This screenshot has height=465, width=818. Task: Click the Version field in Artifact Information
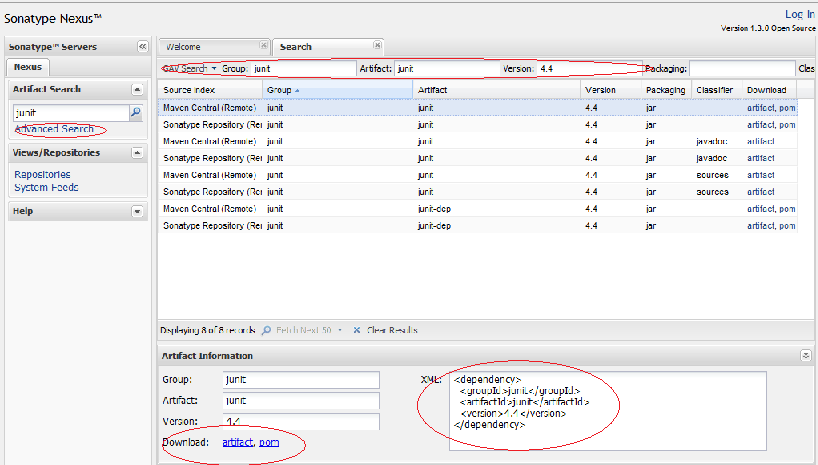[x=301, y=422]
